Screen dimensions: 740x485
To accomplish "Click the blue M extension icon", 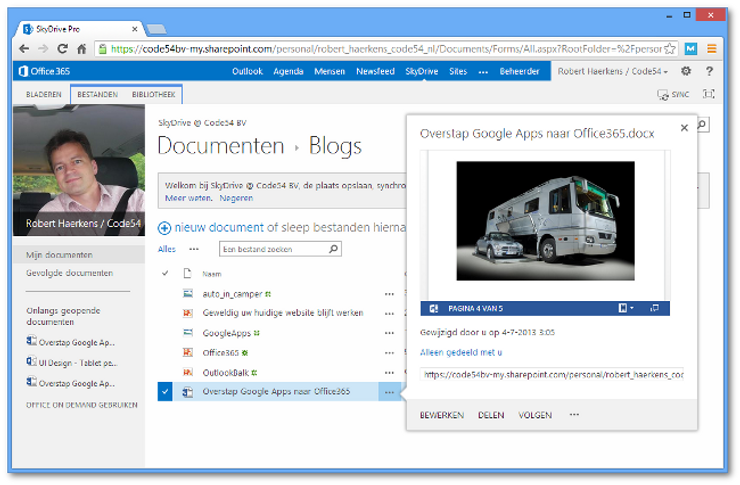I will pyautogui.click(x=690, y=49).
